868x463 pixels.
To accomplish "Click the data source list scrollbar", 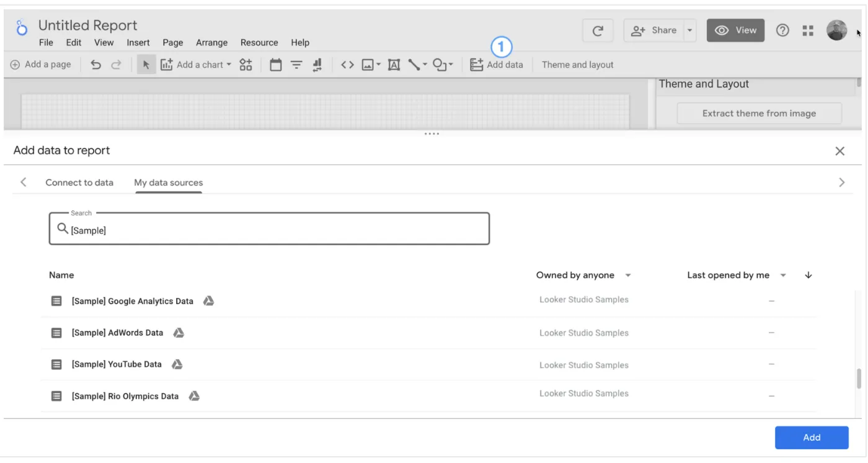I will point(859,379).
